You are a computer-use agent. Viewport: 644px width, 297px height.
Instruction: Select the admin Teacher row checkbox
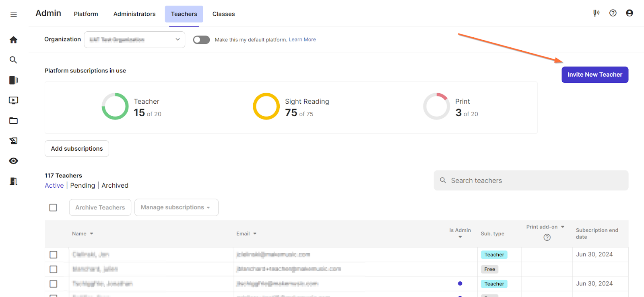click(x=53, y=284)
